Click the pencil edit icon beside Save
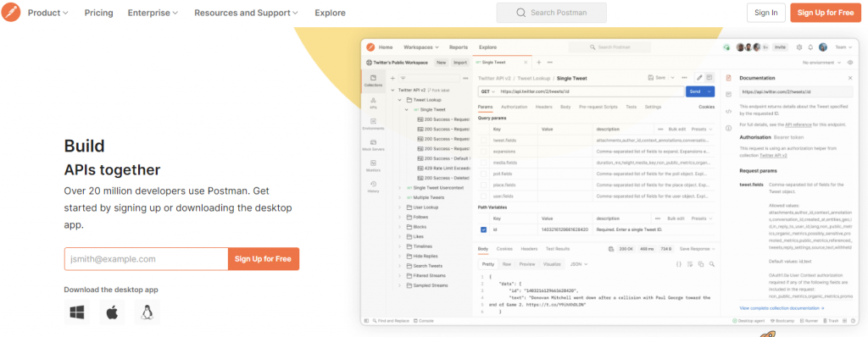The image size is (868, 337). click(699, 78)
